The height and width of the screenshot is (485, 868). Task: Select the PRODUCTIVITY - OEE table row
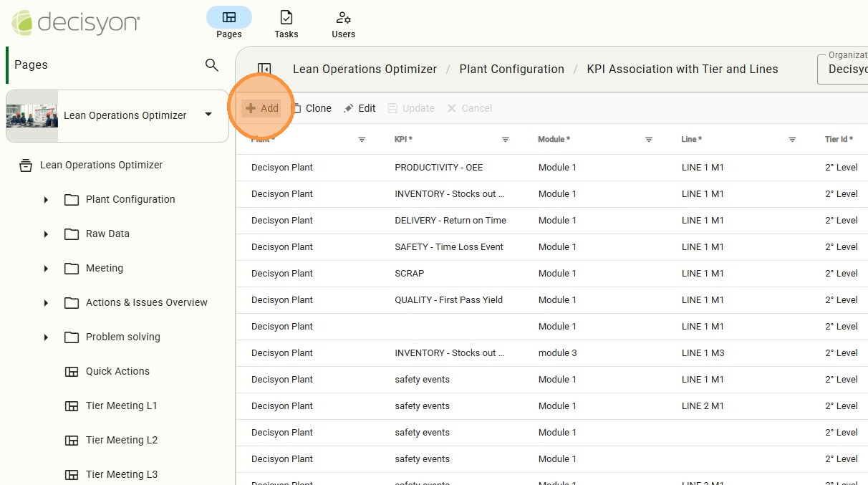(438, 168)
